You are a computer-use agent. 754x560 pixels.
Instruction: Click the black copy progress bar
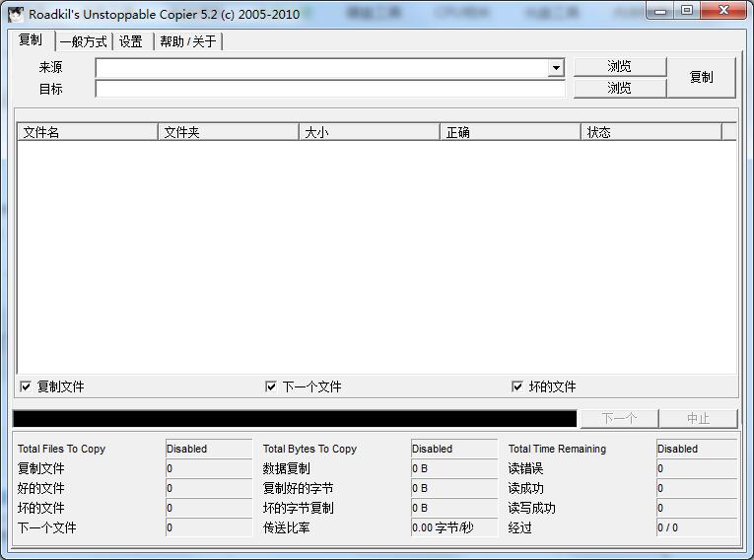pos(295,419)
